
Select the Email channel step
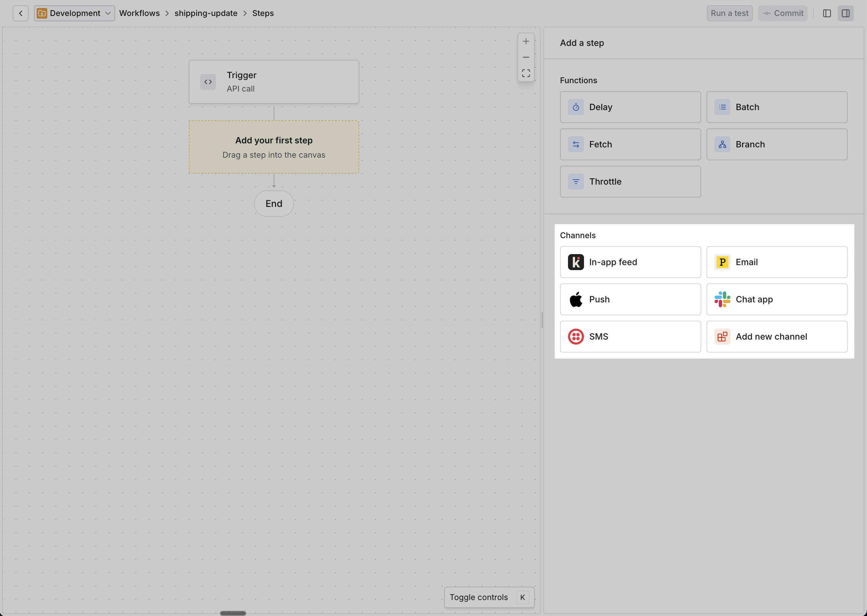pos(777,262)
